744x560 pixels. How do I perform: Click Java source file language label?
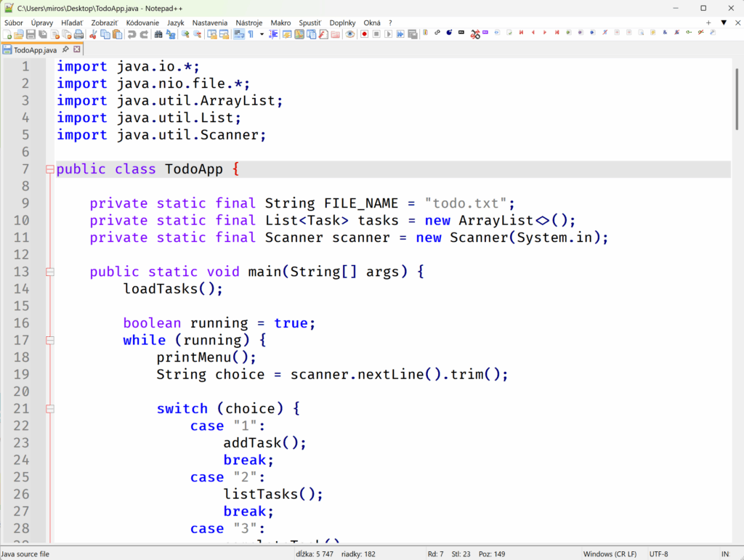[25, 554]
